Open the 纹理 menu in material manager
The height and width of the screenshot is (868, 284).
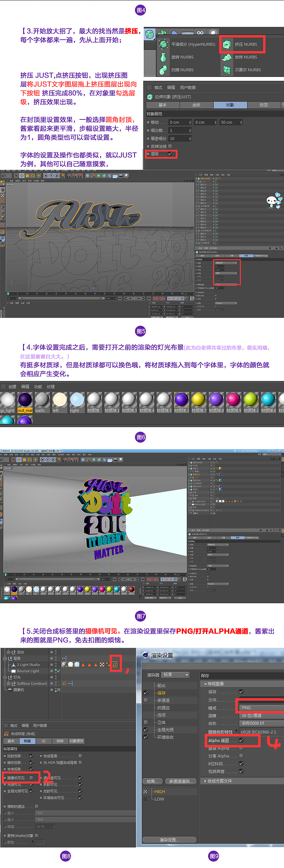pyautogui.click(x=51, y=387)
